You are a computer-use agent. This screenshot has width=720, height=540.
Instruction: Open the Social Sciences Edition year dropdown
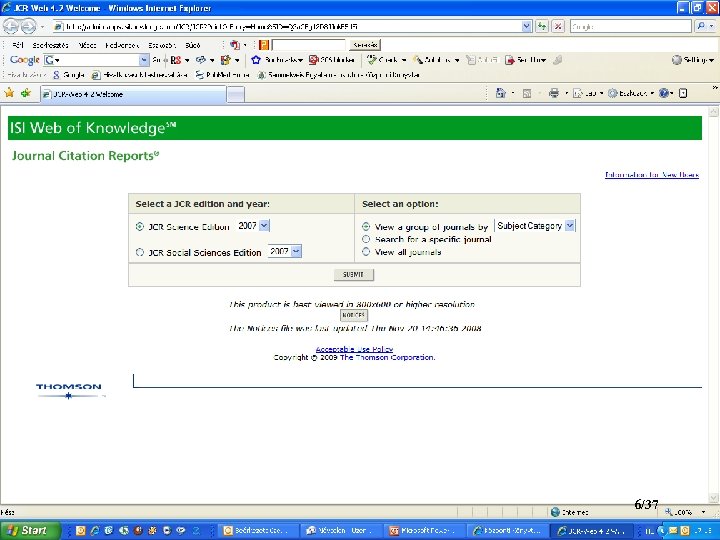(296, 251)
